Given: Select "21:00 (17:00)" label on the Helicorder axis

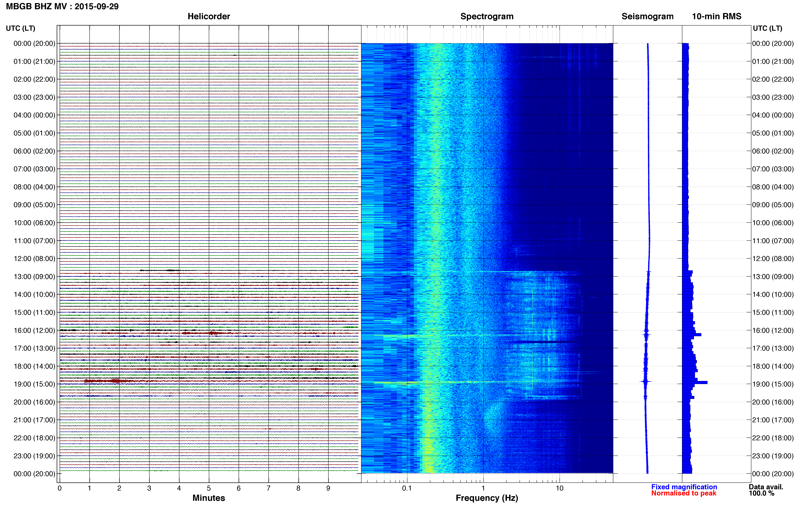Looking at the screenshot, I should pyautogui.click(x=34, y=420).
